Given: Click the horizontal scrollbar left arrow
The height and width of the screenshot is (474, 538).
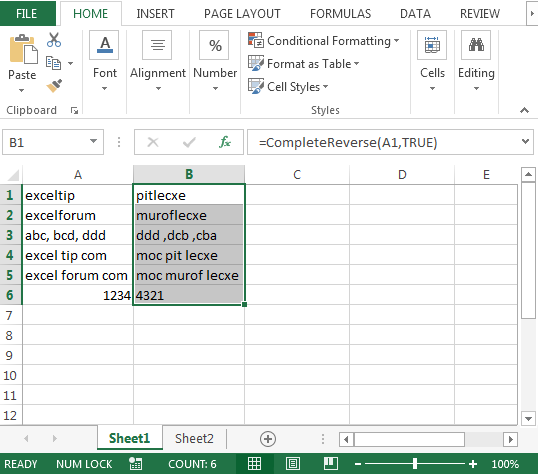Looking at the screenshot, I should (347, 439).
